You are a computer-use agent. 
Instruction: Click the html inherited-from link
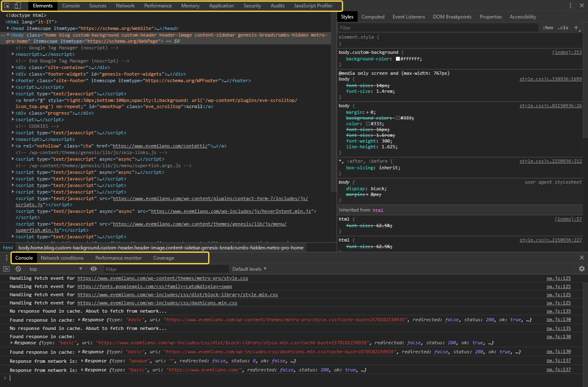(x=378, y=210)
